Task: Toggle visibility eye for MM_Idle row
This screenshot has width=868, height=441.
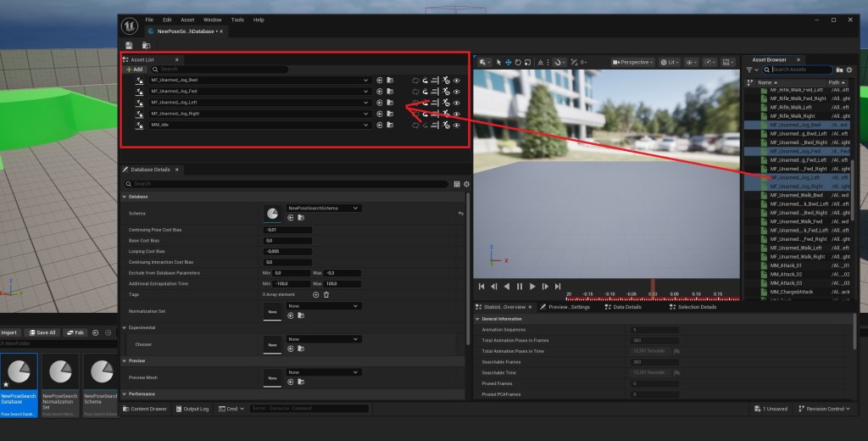Action: click(456, 125)
